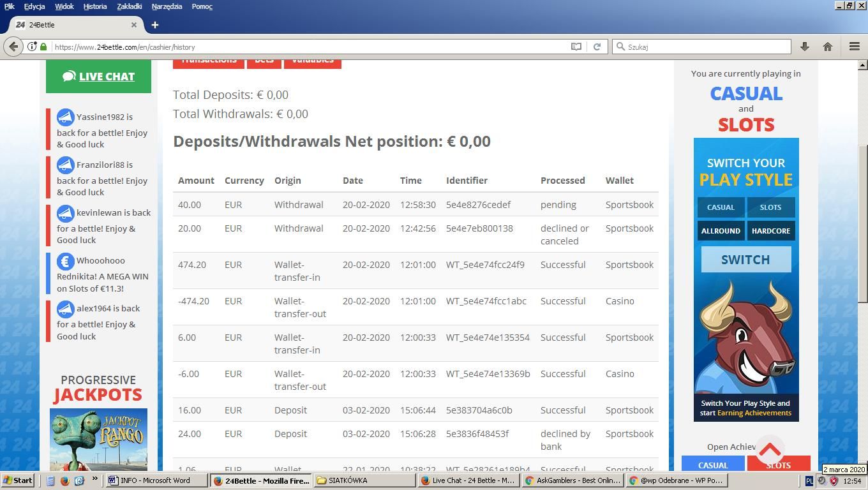Open the Widok menu
Viewport: 868px width, 490px height.
pyautogui.click(x=64, y=6)
